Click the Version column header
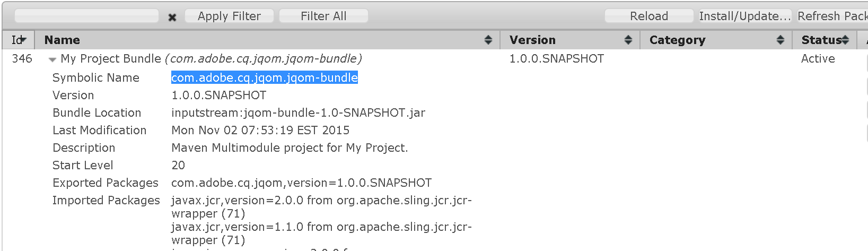Image resolution: width=868 pixels, height=251 pixels. (x=532, y=40)
